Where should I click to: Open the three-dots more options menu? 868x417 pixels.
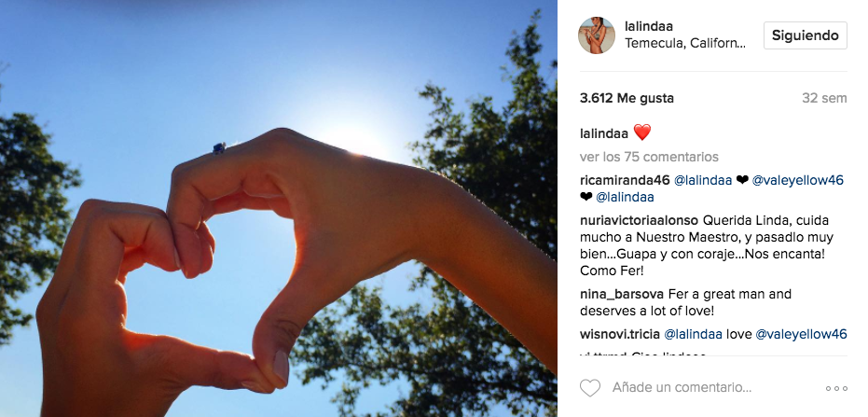pos(836,389)
